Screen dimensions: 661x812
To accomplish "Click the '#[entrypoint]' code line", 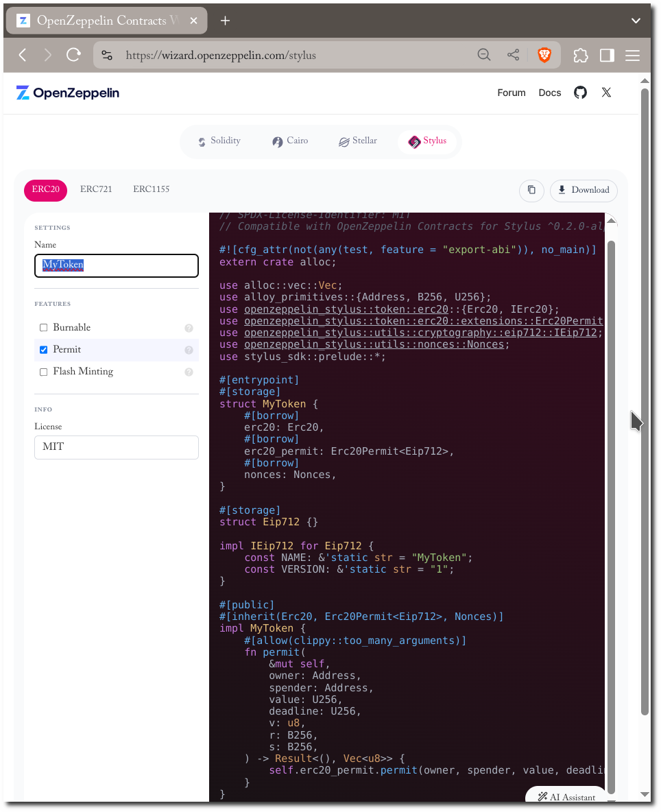I will coord(259,379).
